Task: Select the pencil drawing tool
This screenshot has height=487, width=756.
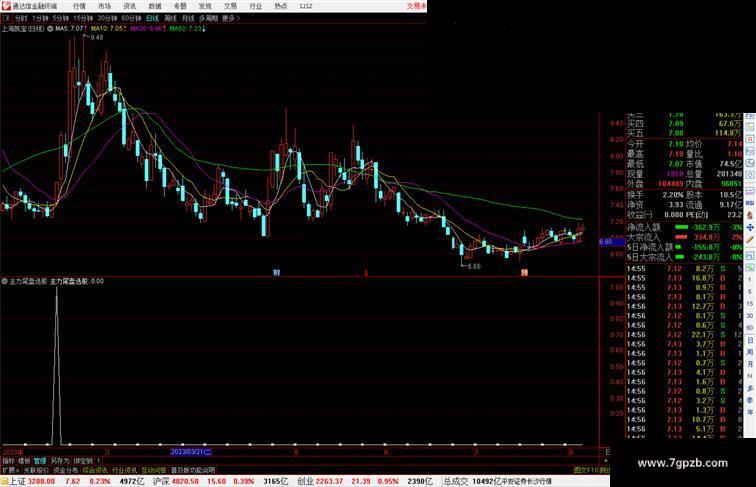Action: click(750, 240)
